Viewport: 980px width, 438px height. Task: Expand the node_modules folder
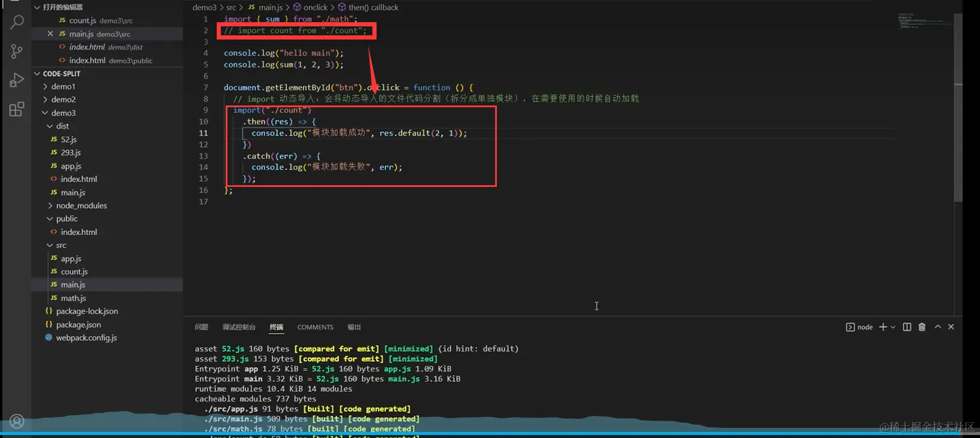pos(50,206)
